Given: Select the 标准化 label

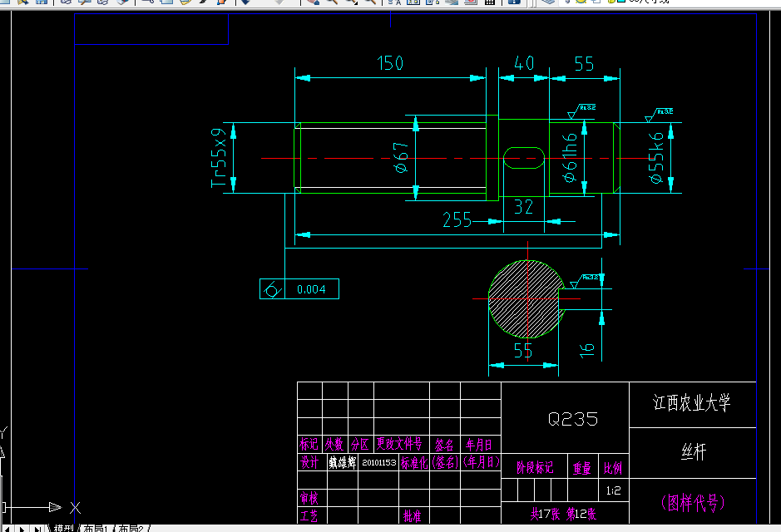Looking at the screenshot, I should [414, 463].
